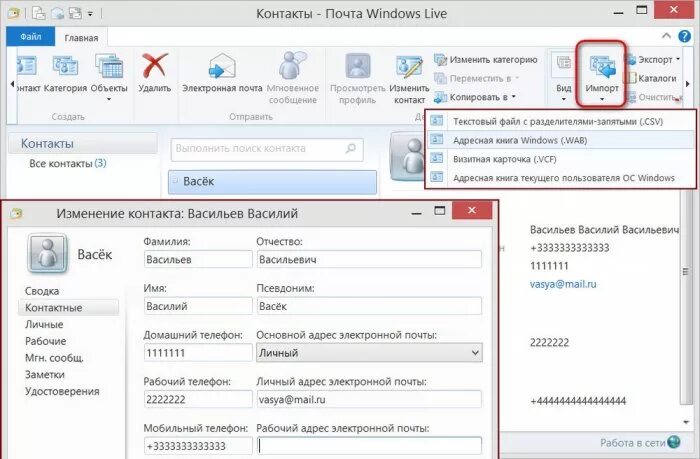Switch to the Главная tab
Screen dimensions: 700x459
(81, 38)
